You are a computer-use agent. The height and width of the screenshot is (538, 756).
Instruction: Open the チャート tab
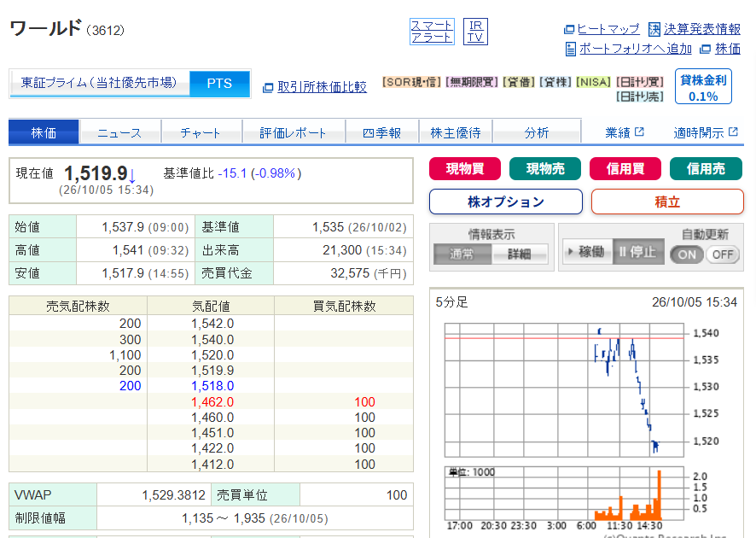(201, 132)
